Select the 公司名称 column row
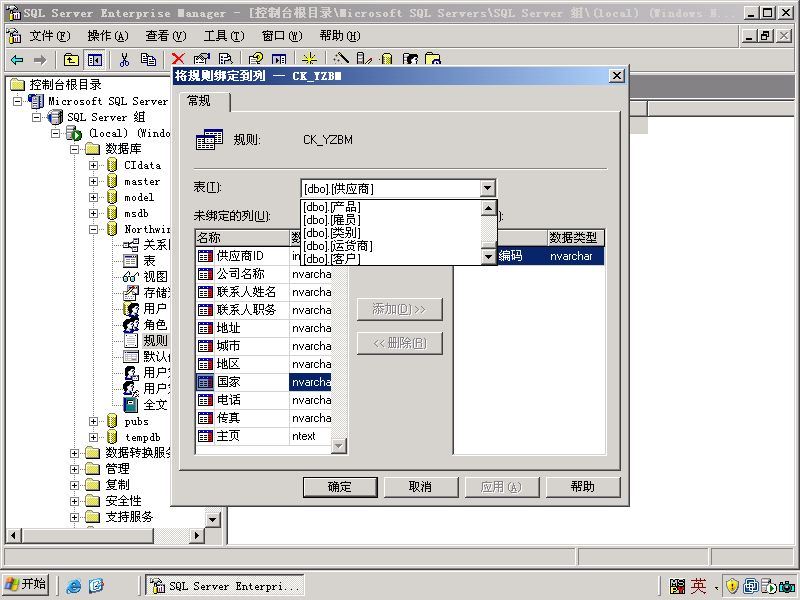800x600 pixels. [x=264, y=274]
